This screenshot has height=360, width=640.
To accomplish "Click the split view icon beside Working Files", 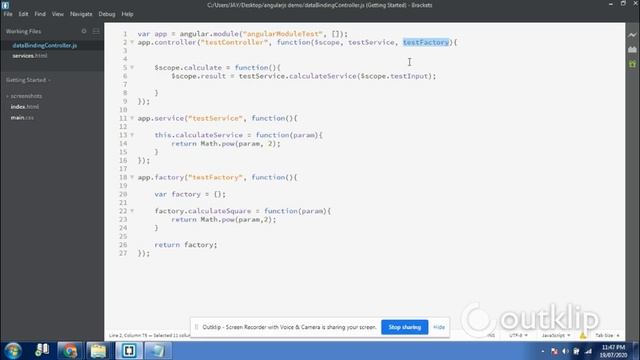I will point(96,31).
